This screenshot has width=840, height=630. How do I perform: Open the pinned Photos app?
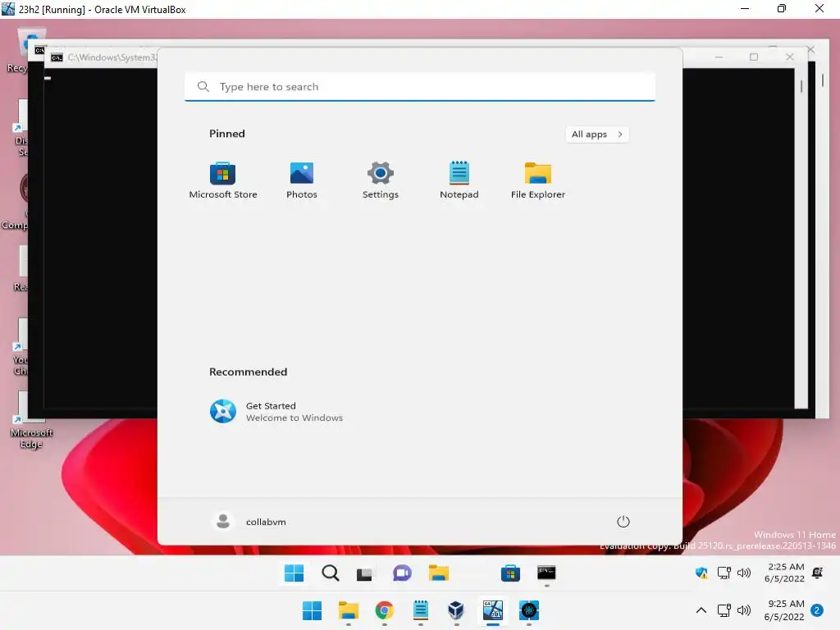point(302,180)
